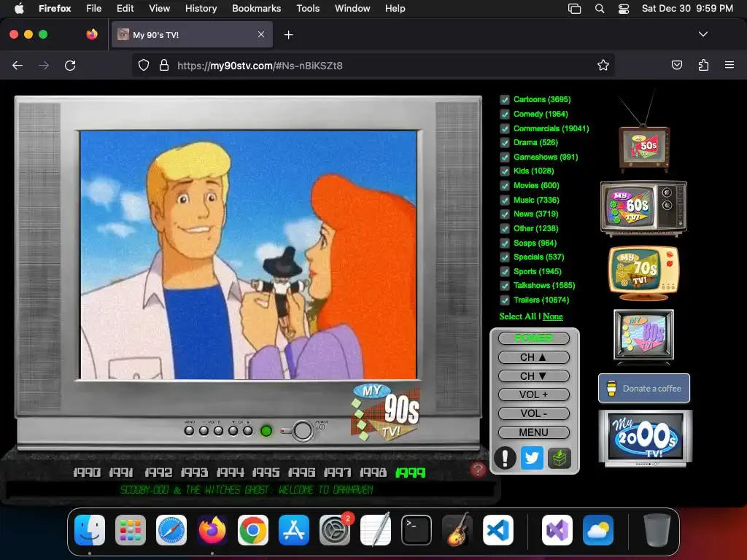Select the year 1993
The width and height of the screenshot is (747, 560).
point(194,472)
